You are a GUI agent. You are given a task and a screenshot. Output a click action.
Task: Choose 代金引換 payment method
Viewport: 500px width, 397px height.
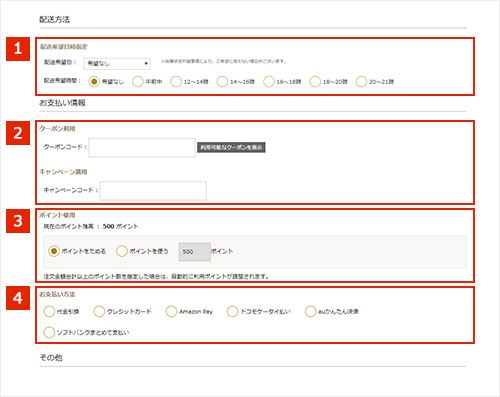click(49, 311)
